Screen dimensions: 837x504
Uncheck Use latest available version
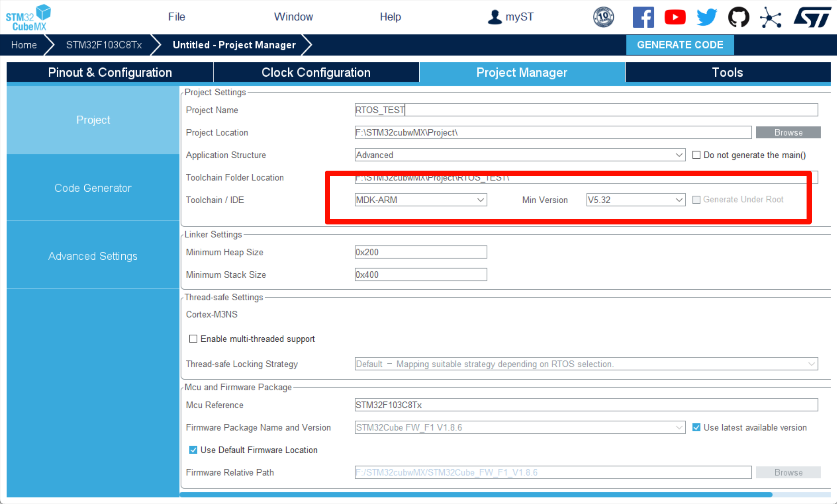pos(696,427)
